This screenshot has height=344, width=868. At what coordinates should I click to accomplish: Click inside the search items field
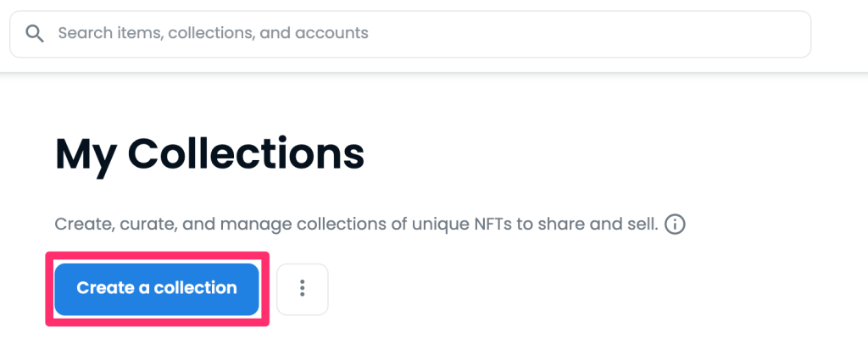(410, 34)
